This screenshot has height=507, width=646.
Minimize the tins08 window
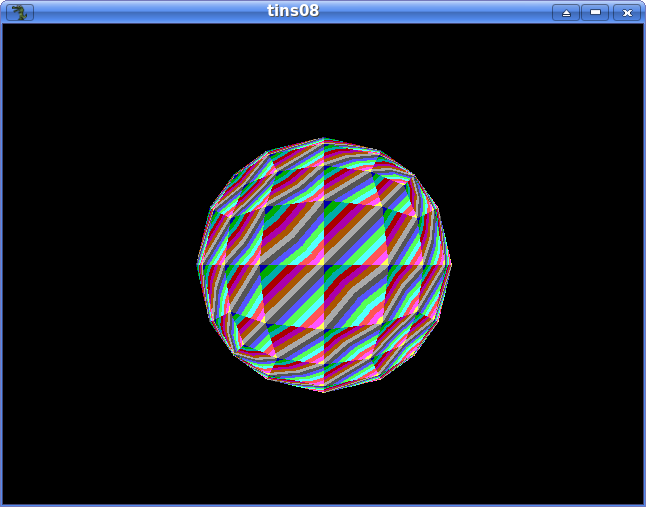click(x=595, y=13)
